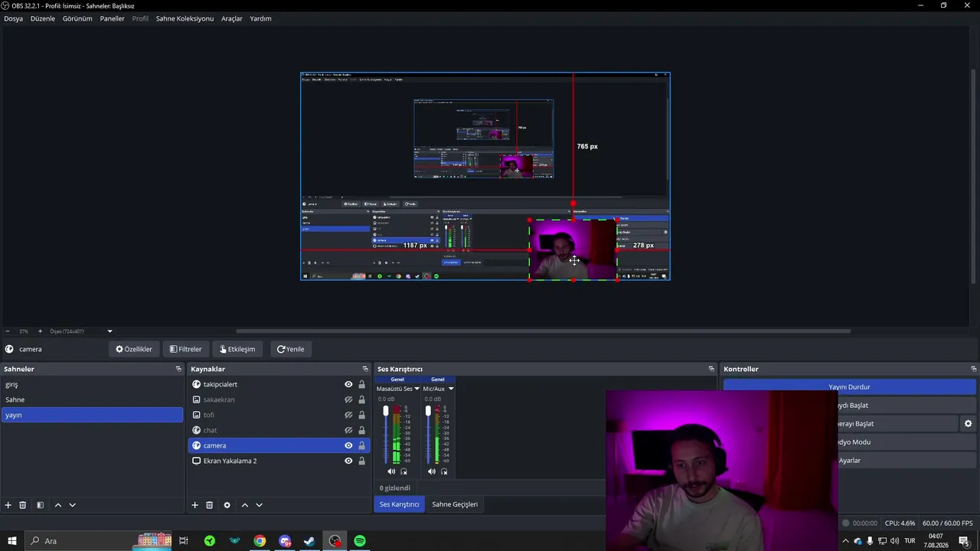
Task: Toggle lock on takipcialert source
Action: 361,384
